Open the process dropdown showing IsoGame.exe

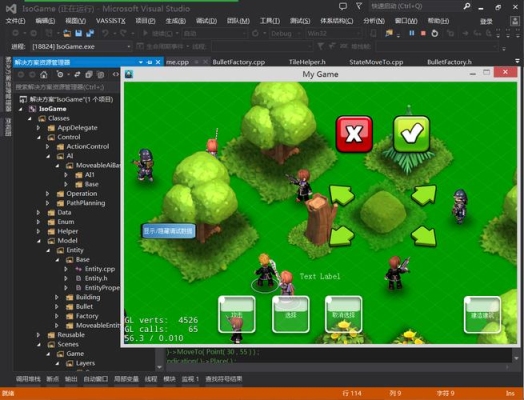pyautogui.click(x=81, y=46)
